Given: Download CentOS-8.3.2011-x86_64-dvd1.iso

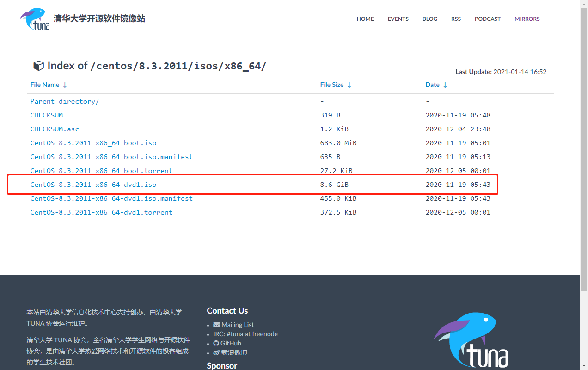Looking at the screenshot, I should pyautogui.click(x=93, y=185).
